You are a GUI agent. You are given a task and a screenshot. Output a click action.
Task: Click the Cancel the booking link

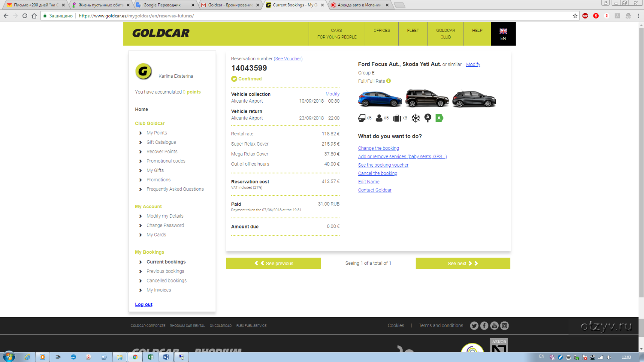coord(377,173)
